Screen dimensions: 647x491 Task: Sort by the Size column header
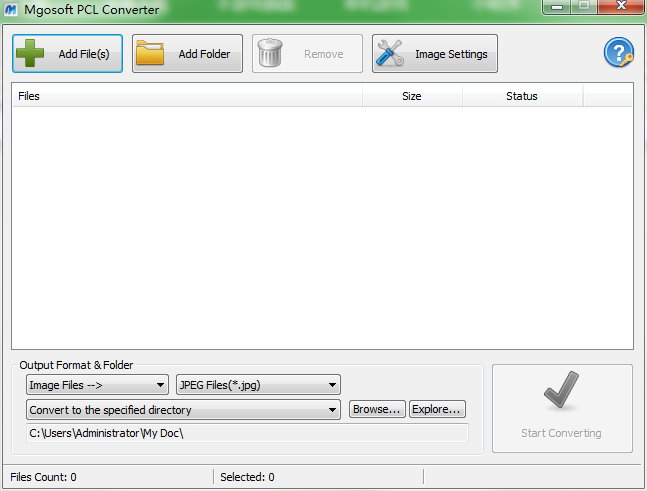[412, 96]
